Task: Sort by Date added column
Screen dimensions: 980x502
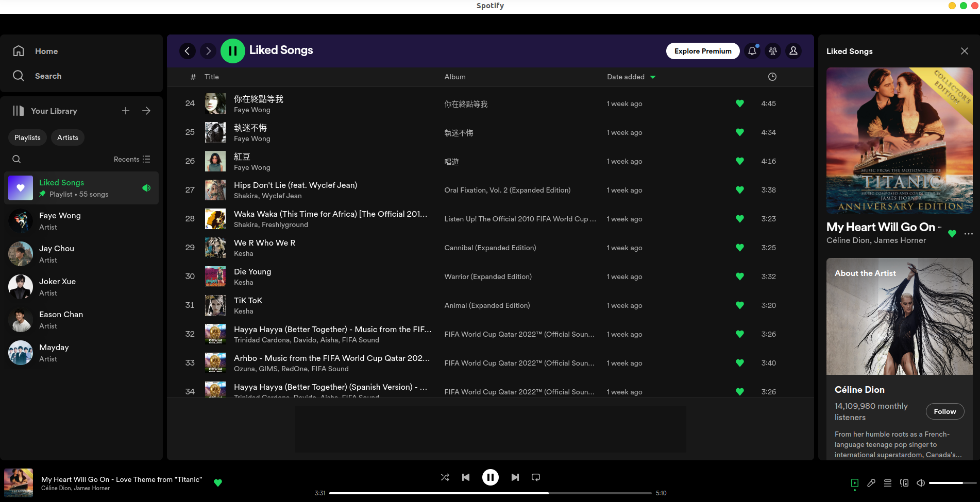Action: point(631,77)
